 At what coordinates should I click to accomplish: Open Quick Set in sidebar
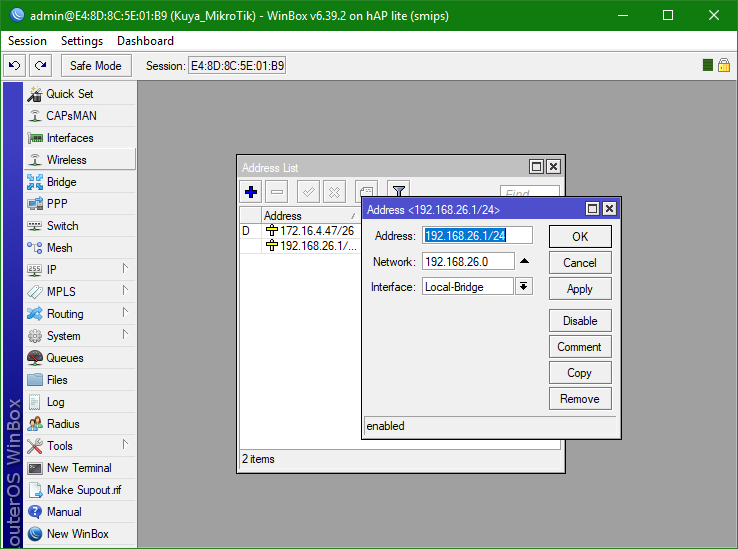(x=80, y=94)
